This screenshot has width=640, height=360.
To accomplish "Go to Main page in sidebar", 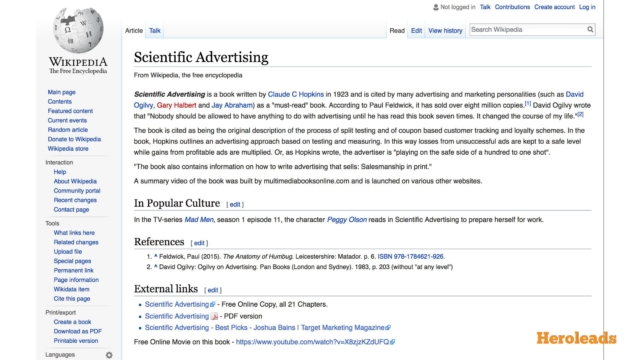I will [x=62, y=92].
